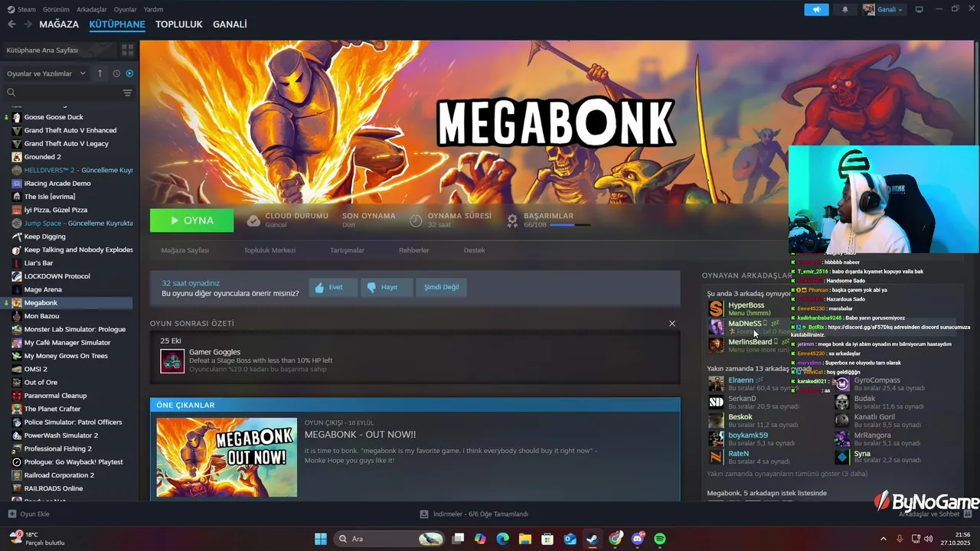Open game settings gear near achievements
Viewport: 980px width, 551px height.
coord(512,220)
